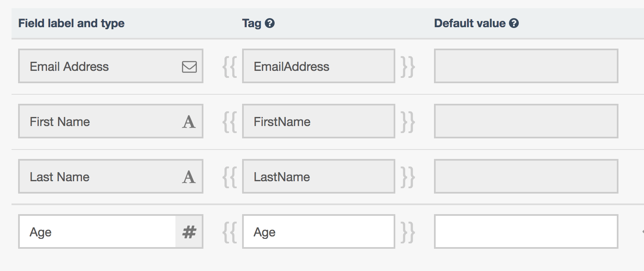This screenshot has width=644, height=271.
Task: Click the First Name label field
Action: [x=99, y=122]
